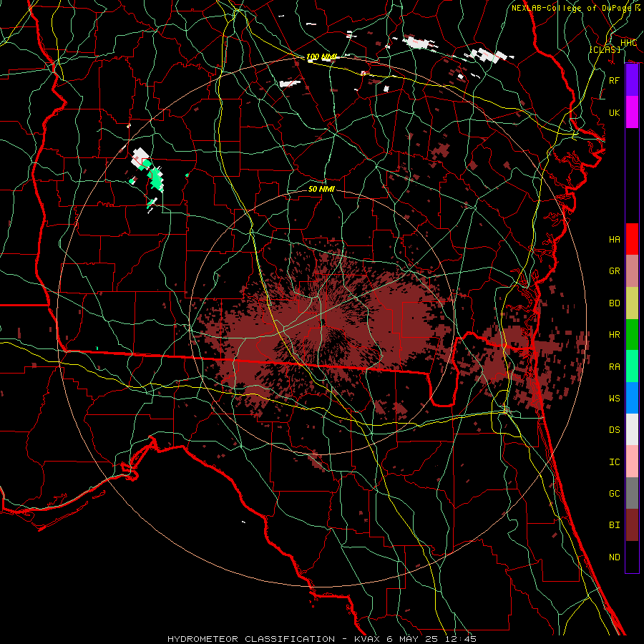Click the RF legend label
644x644 pixels.
tap(615, 80)
